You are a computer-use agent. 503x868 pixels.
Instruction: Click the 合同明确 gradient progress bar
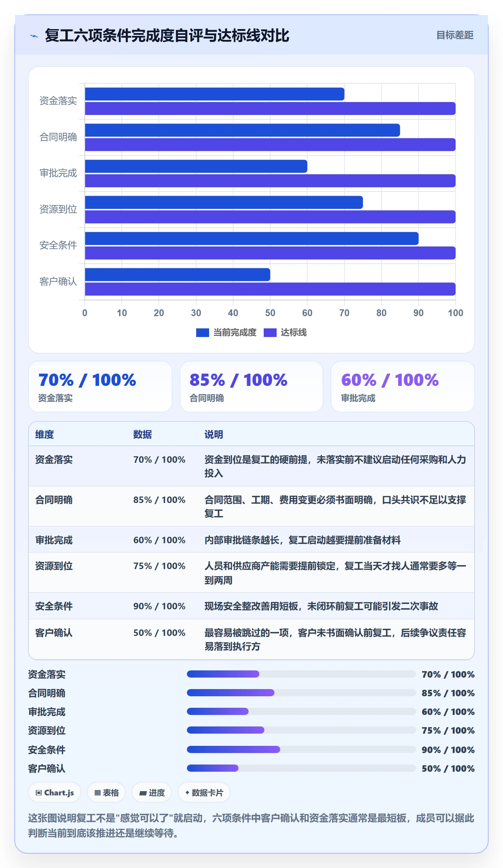pos(231,693)
